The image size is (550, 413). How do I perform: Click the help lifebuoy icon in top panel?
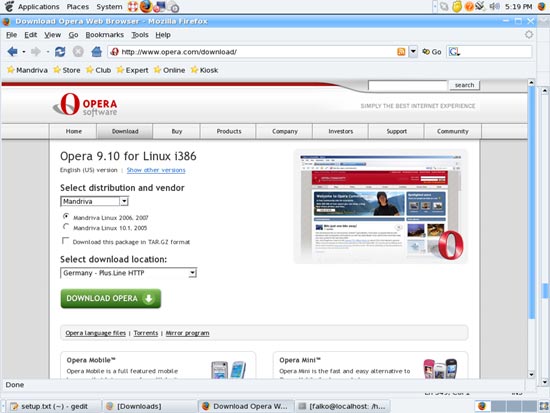[133, 6]
